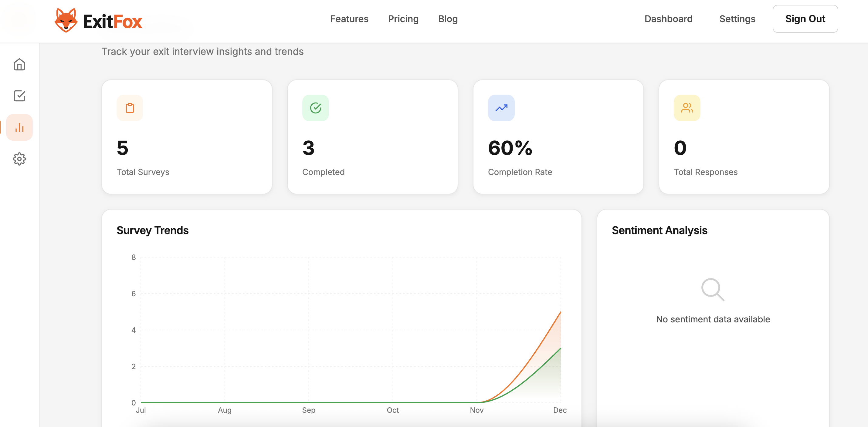868x427 pixels.
Task: Go to the Dashboard link
Action: click(668, 19)
